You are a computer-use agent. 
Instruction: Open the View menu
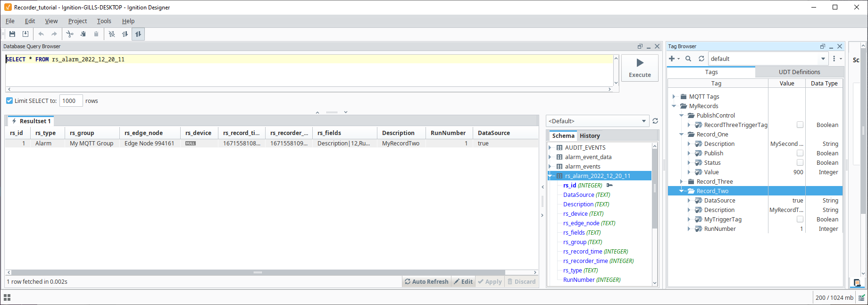pyautogui.click(x=51, y=21)
